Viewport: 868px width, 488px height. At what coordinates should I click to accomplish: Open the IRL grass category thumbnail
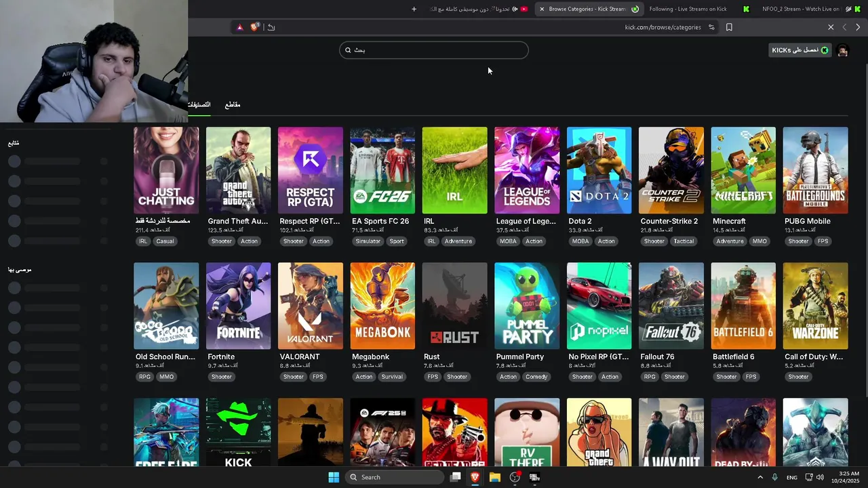tap(454, 170)
